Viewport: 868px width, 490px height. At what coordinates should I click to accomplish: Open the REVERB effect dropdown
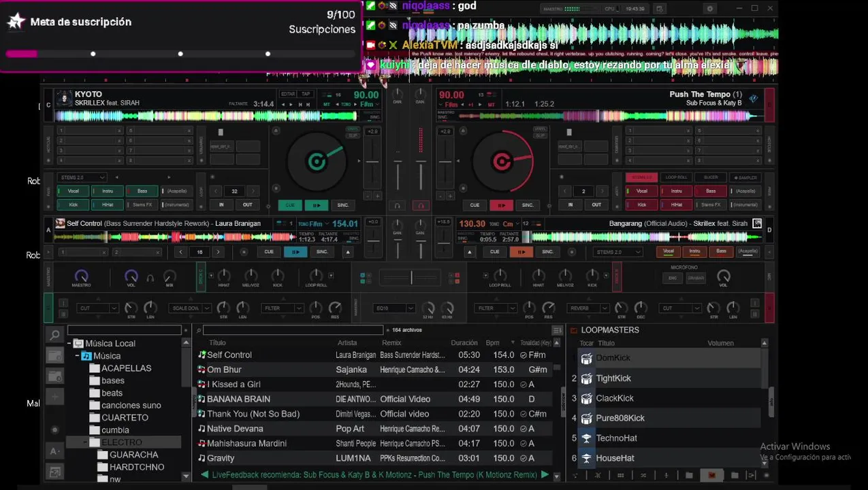coord(588,308)
